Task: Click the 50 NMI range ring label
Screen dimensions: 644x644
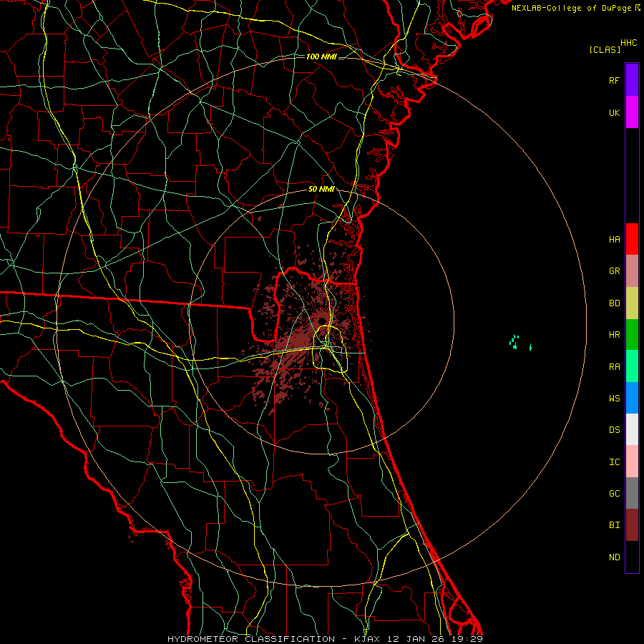Action: (321, 189)
